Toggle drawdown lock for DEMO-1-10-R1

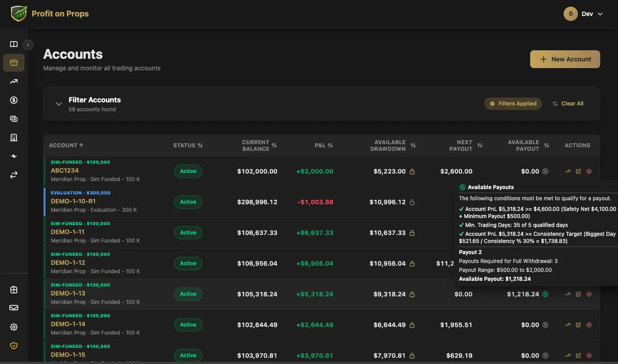pyautogui.click(x=412, y=202)
